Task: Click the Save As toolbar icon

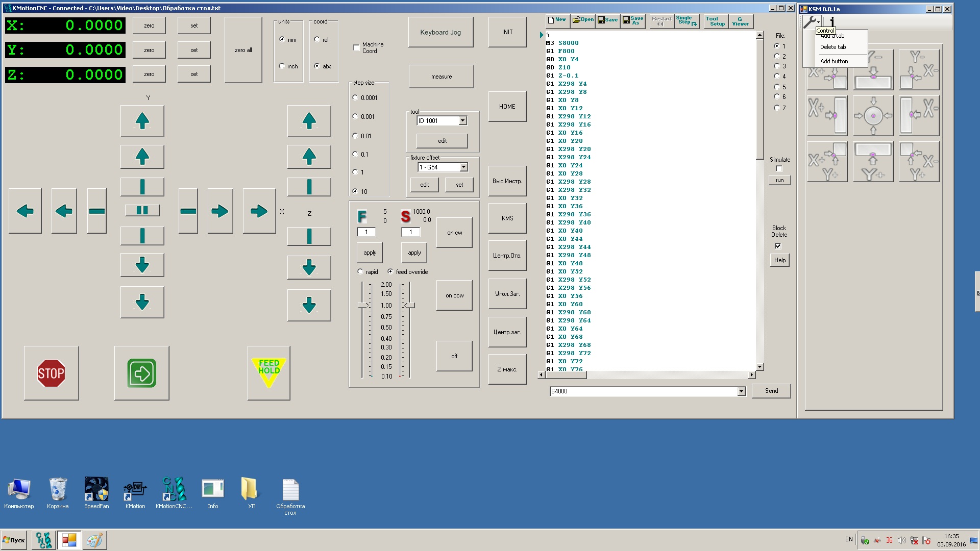Action: point(633,20)
